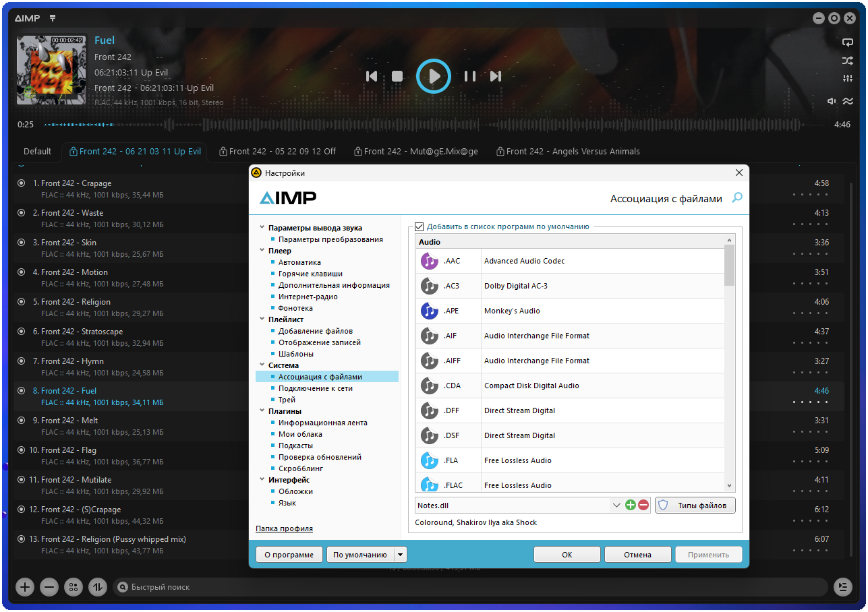Pause the current track
The width and height of the screenshot is (868, 612).
point(469,76)
